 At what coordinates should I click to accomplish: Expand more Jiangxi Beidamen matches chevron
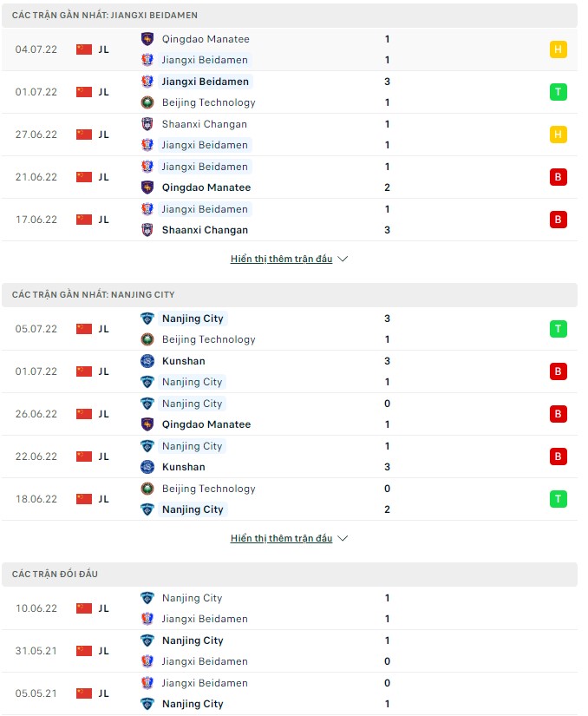[343, 259]
